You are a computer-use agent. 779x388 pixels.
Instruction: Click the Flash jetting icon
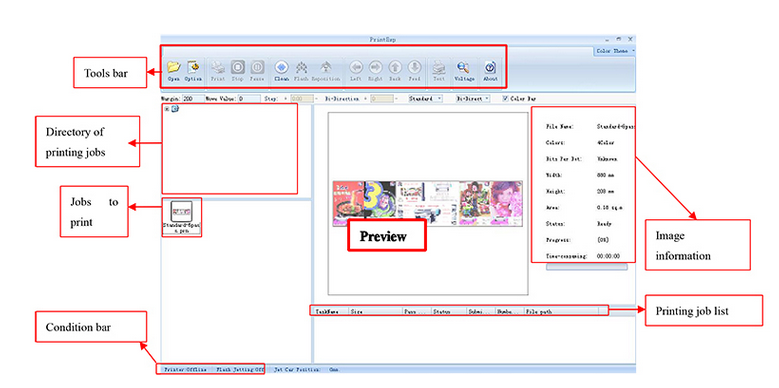point(302,67)
